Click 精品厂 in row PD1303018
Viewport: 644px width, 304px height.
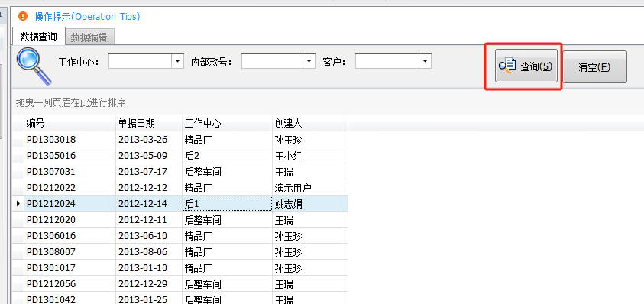(227, 140)
